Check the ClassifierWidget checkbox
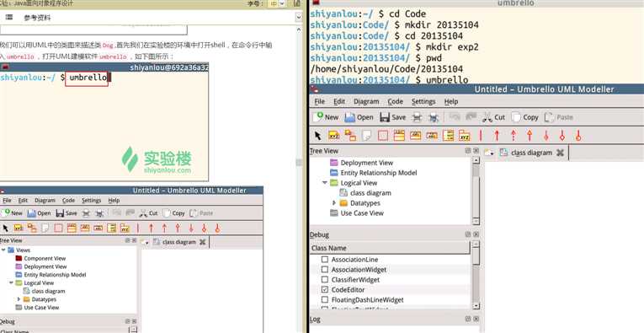This screenshot has height=333, width=644. pyautogui.click(x=325, y=280)
